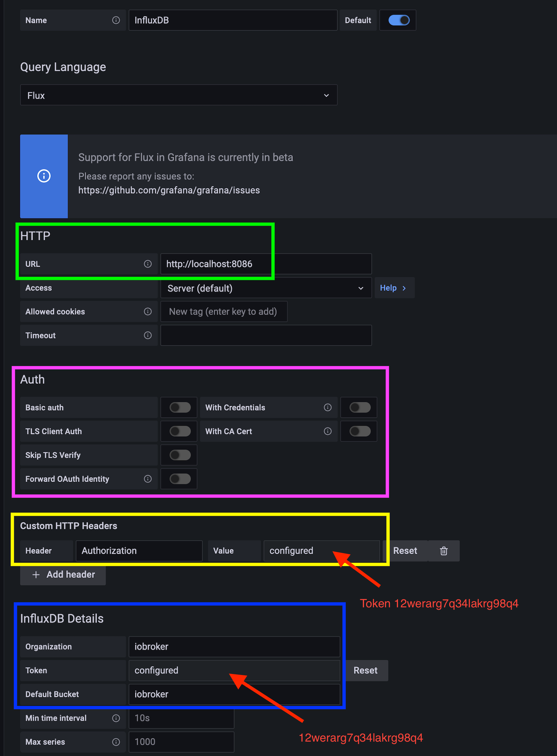Click the info icon beside Timeout
Screen dimensions: 557x756
pyautogui.click(x=148, y=335)
